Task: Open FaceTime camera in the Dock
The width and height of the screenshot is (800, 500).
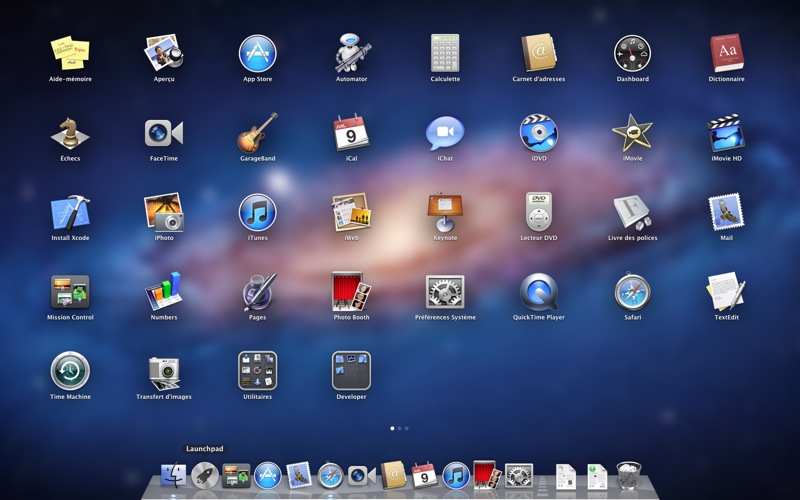Action: (x=362, y=476)
